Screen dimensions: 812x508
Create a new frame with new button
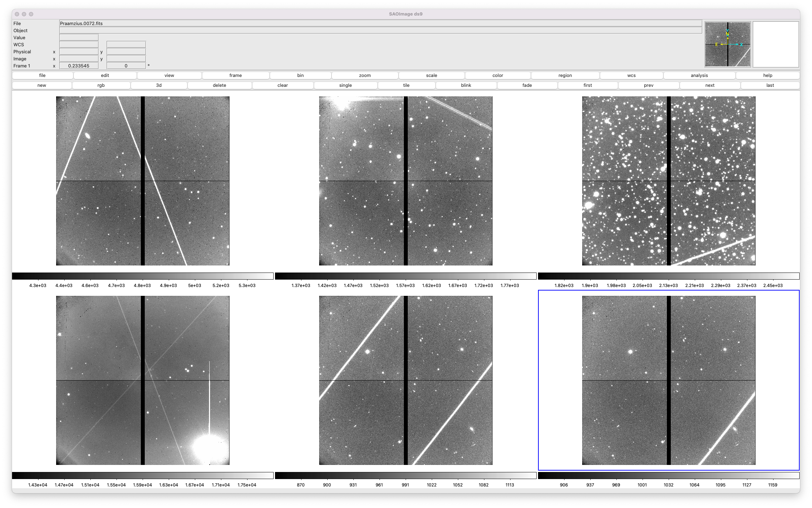(42, 85)
